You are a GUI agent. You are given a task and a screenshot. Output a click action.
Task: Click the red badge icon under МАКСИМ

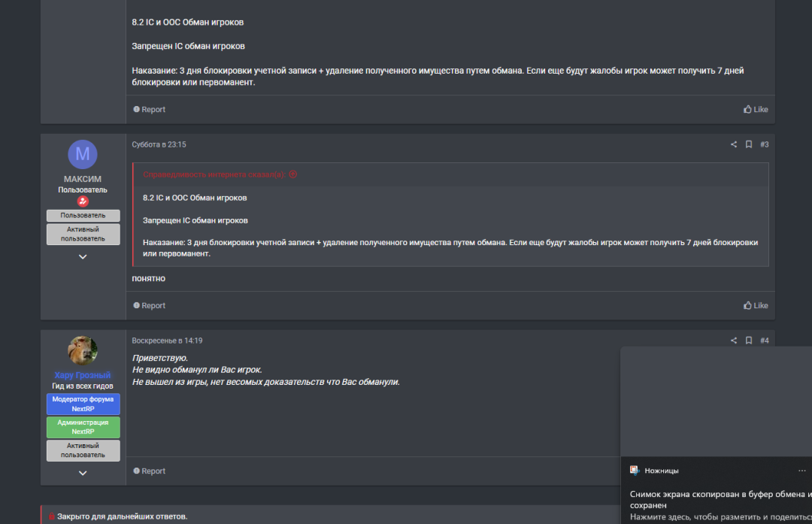point(83,201)
